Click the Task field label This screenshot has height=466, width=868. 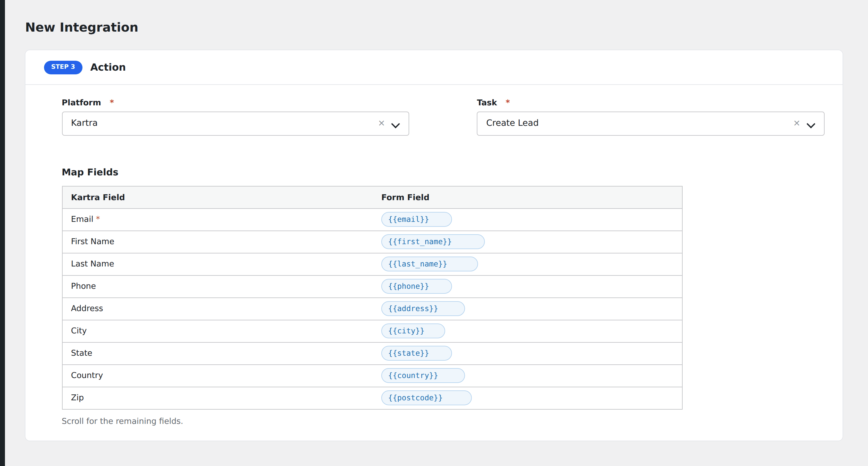tap(487, 102)
